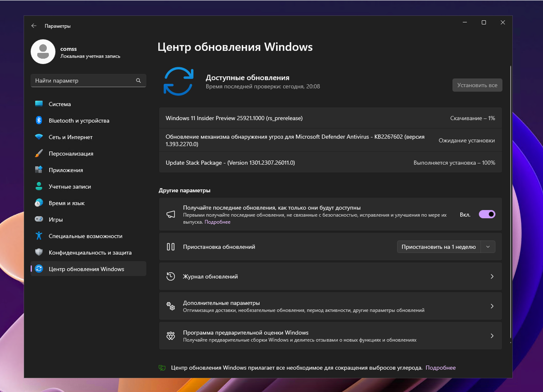Click the megaphone icon for latest updates
This screenshot has height=392, width=543.
(171, 214)
